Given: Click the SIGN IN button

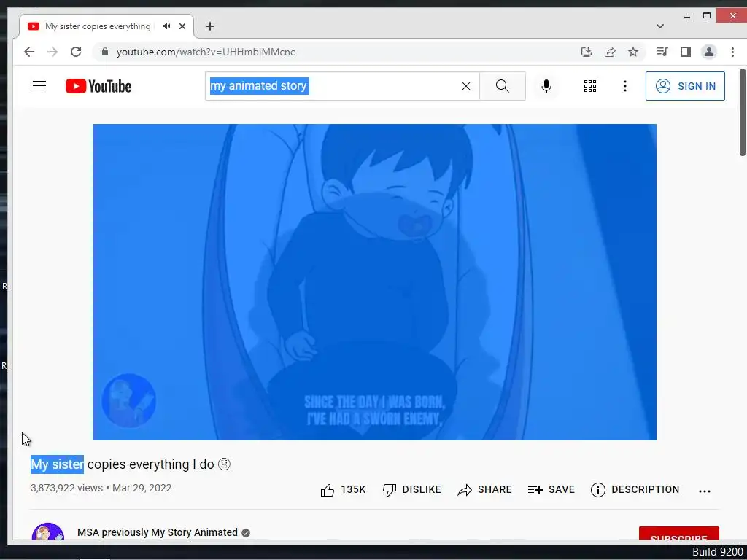Looking at the screenshot, I should pos(685,86).
